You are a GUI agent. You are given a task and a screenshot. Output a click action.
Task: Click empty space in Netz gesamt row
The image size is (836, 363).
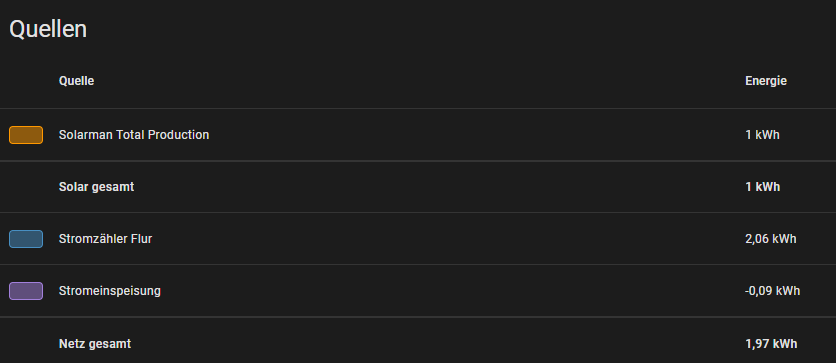point(437,344)
